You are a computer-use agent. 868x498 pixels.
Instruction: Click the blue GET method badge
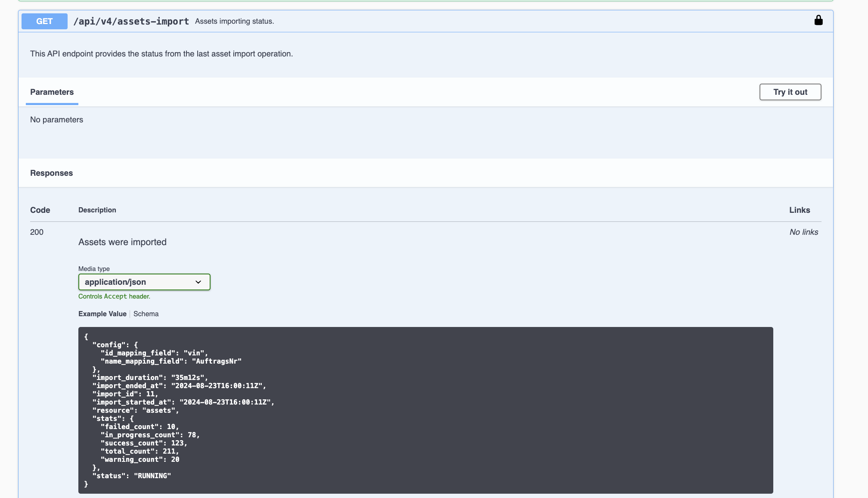44,21
